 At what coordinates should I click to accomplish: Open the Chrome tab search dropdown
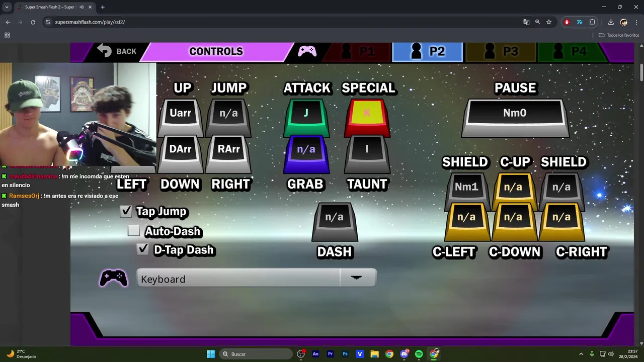(7, 7)
